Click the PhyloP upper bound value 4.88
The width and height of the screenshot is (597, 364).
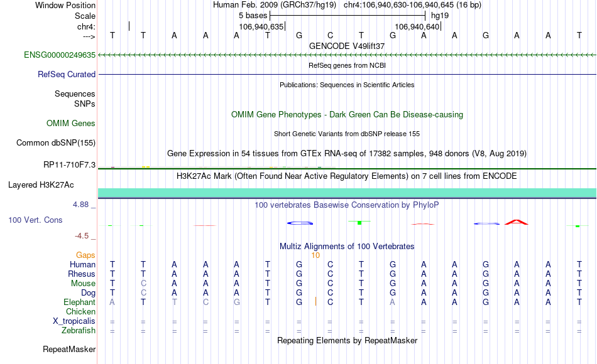coord(80,205)
